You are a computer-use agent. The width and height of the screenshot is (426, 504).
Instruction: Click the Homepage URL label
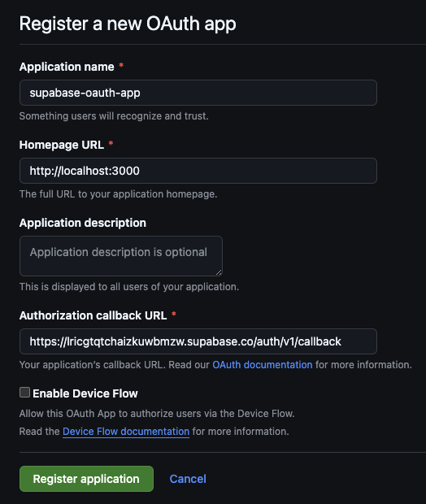tap(62, 145)
